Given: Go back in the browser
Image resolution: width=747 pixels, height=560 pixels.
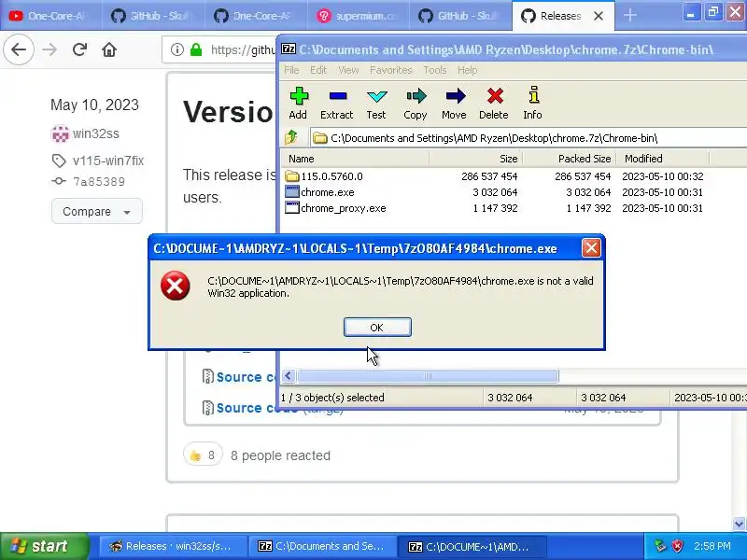Looking at the screenshot, I should tap(19, 49).
